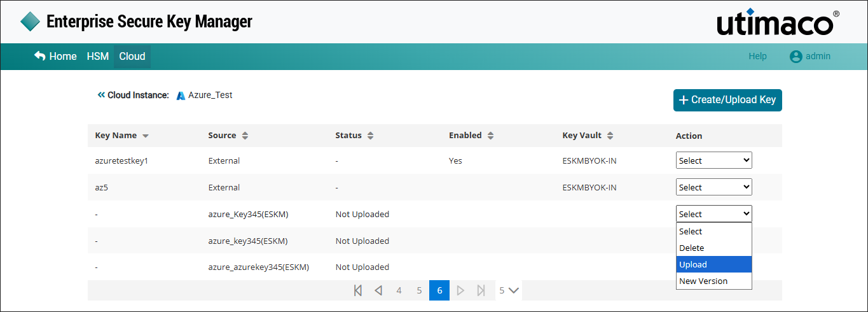Open Action dropdown for az5
The width and height of the screenshot is (868, 312).
(x=713, y=187)
